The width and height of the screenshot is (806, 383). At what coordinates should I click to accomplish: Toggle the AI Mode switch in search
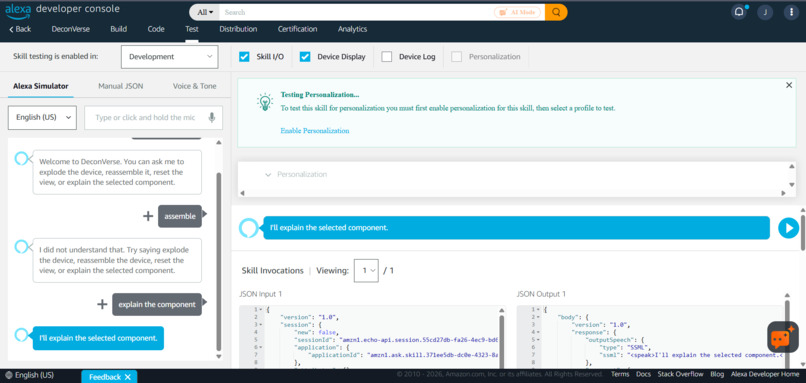(x=518, y=12)
